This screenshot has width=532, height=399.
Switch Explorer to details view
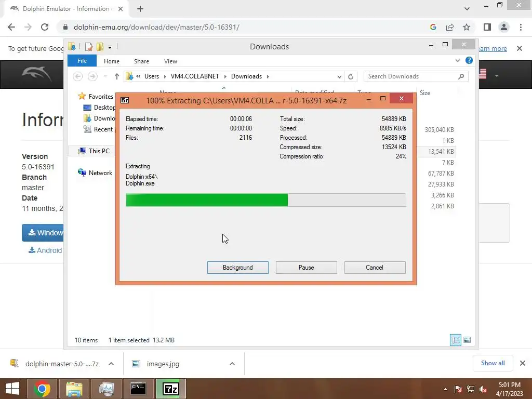click(x=455, y=340)
